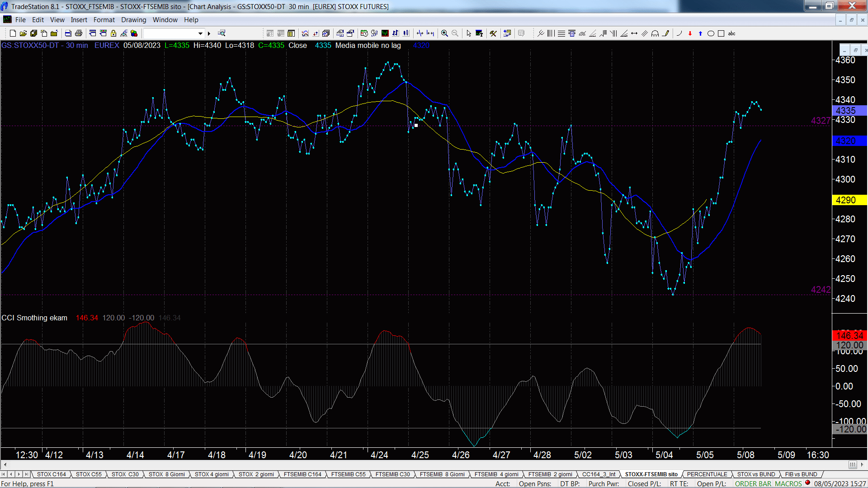This screenshot has width=868, height=488.
Task: Select the abc text drawing tool
Action: 732,33
